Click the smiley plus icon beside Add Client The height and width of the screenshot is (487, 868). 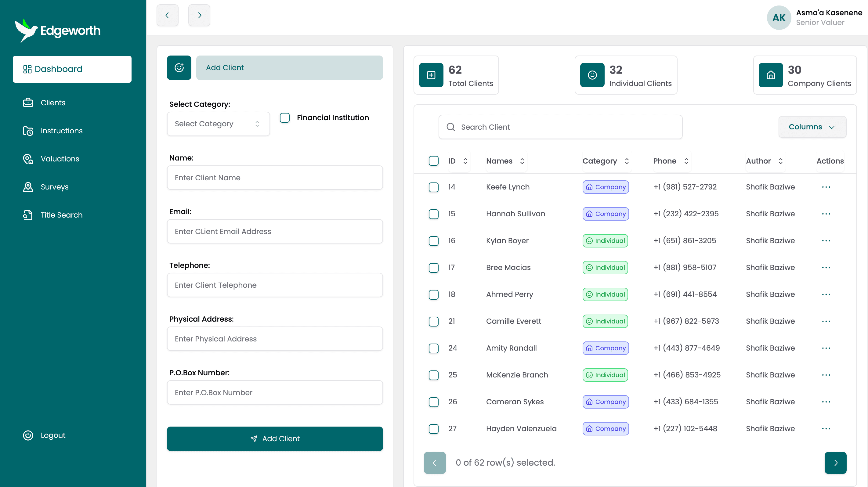pos(179,68)
